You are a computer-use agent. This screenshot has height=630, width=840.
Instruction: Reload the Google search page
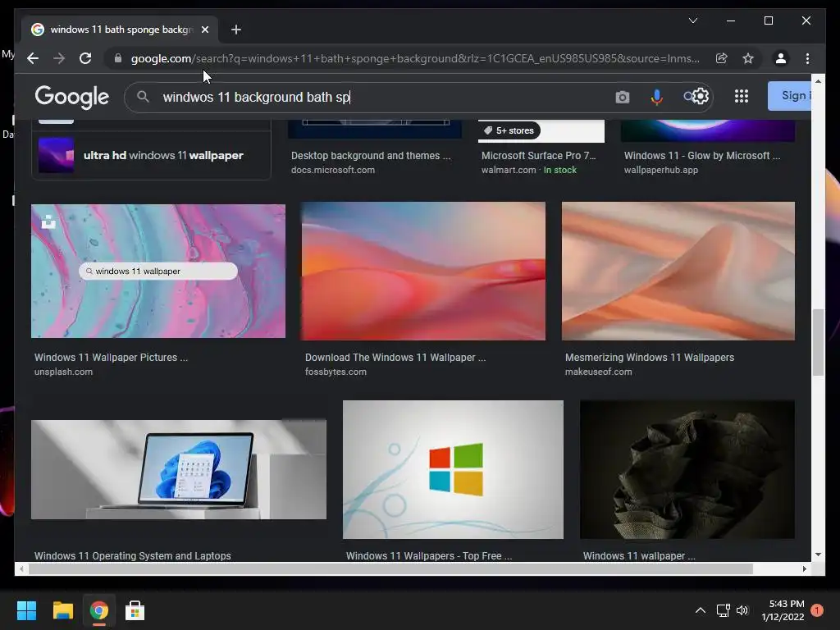tap(85, 58)
